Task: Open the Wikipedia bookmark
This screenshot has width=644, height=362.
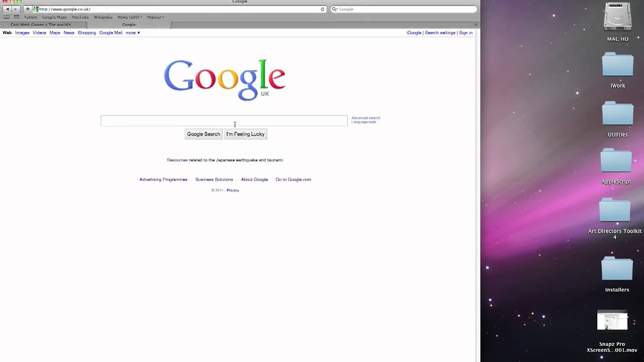Action: click(x=103, y=17)
